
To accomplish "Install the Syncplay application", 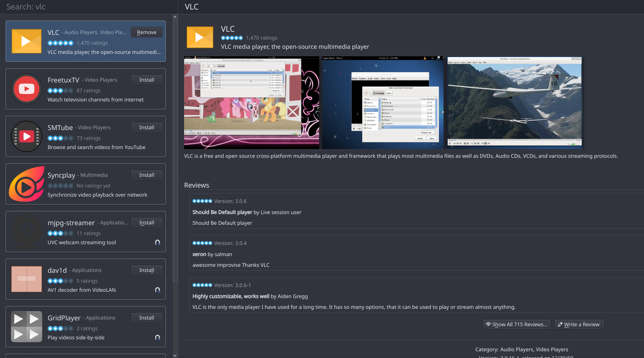I will click(146, 175).
